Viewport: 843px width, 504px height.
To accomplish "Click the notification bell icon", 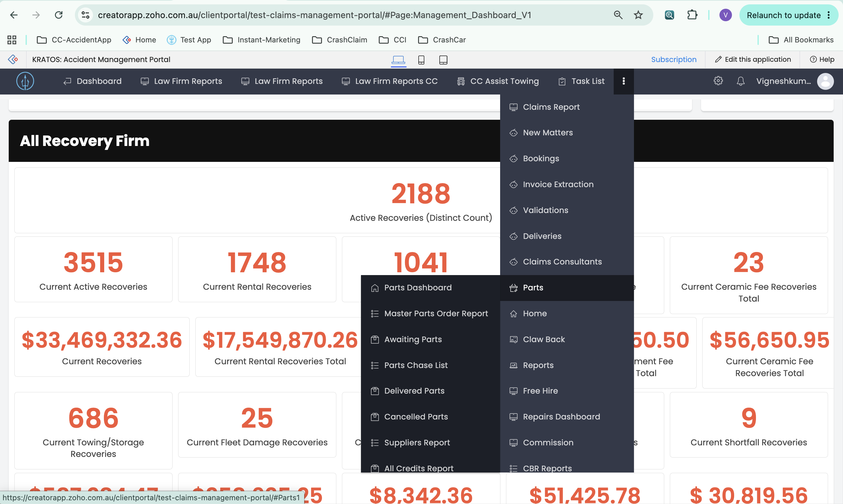I will (x=740, y=81).
